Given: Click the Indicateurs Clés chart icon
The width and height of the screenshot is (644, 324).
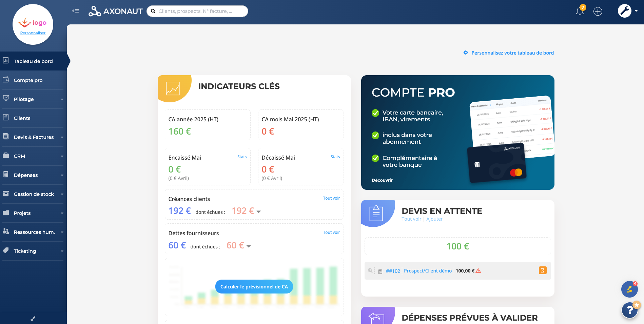Looking at the screenshot, I should pyautogui.click(x=173, y=88).
